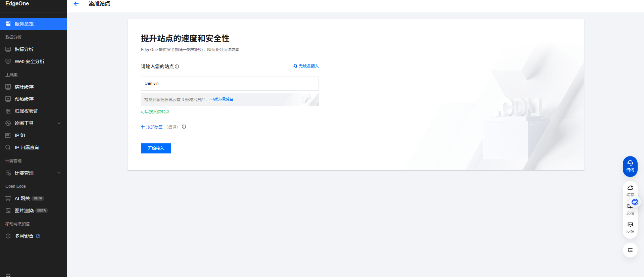Click the 动态 updates icon
The width and height of the screenshot is (644, 277).
(x=630, y=190)
